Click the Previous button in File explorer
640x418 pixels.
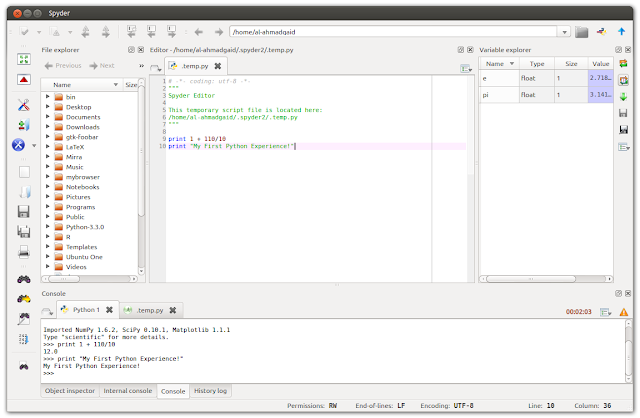[x=63, y=65]
